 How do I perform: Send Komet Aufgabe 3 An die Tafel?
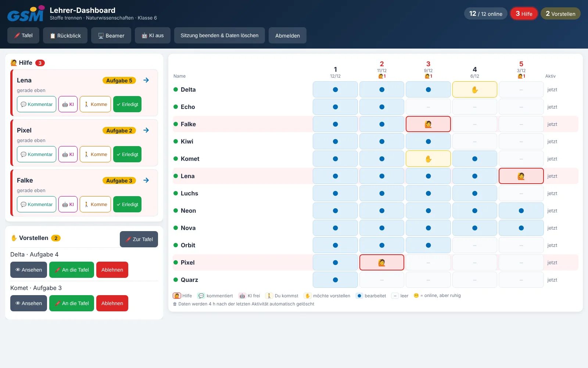[72, 303]
